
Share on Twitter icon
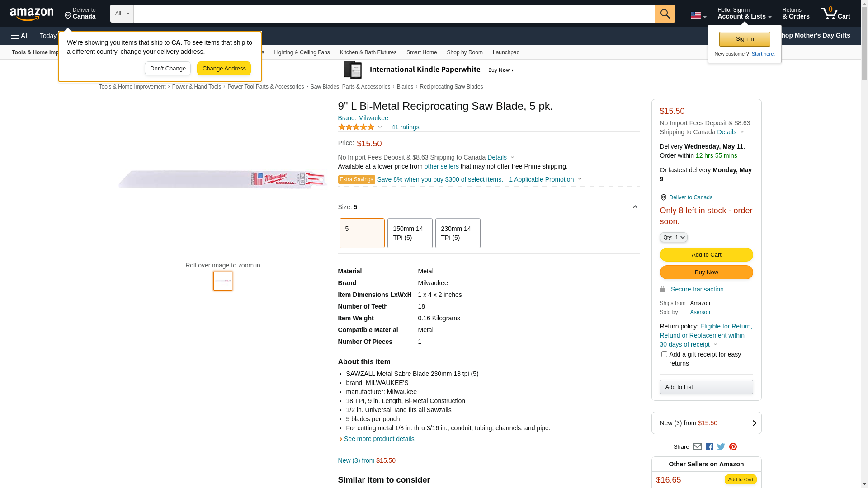click(x=721, y=447)
